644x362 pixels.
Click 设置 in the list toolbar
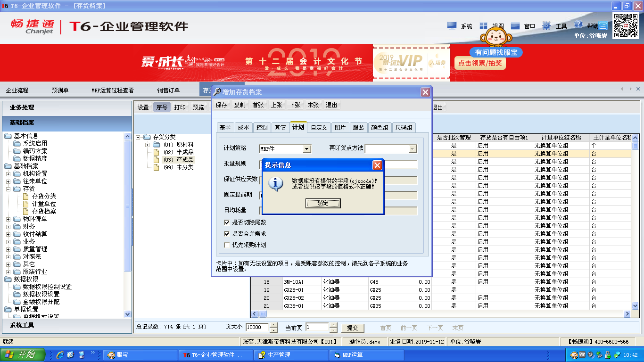pyautogui.click(x=143, y=107)
